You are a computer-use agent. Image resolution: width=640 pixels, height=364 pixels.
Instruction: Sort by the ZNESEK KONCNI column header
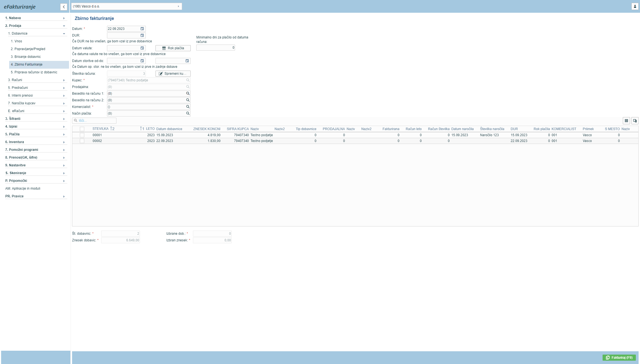click(207, 129)
